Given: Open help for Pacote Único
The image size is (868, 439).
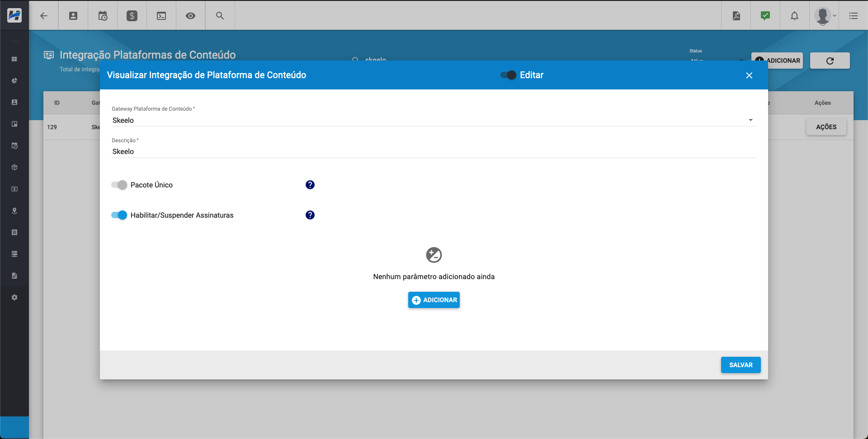Looking at the screenshot, I should [x=310, y=185].
